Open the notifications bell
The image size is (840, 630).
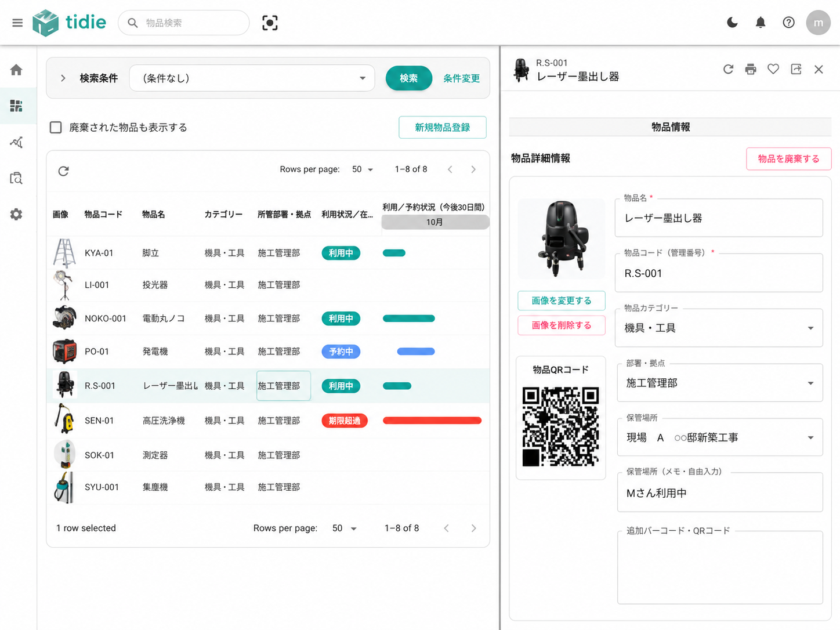coord(761,23)
